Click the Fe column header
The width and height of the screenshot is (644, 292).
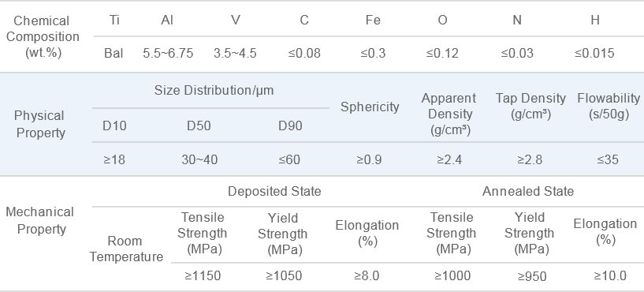point(373,21)
